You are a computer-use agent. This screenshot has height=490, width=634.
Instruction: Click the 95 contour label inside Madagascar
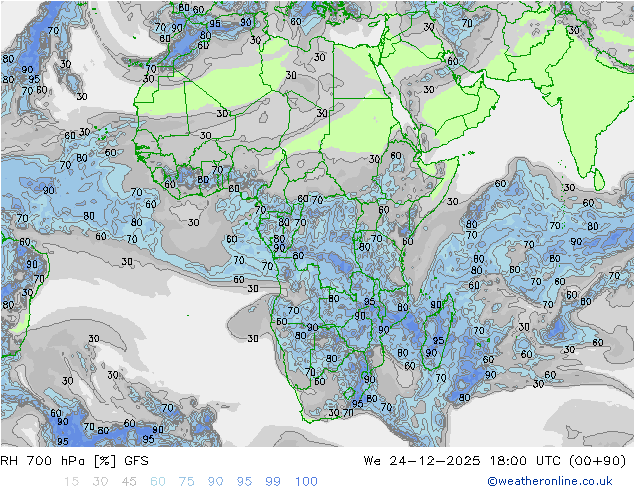coord(438,340)
